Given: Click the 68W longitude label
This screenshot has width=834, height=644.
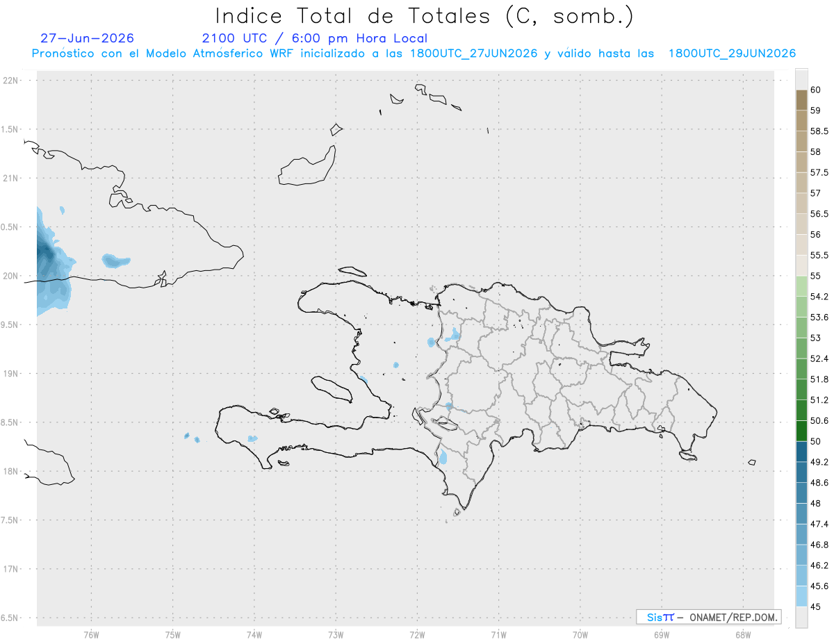Looking at the screenshot, I should [742, 635].
